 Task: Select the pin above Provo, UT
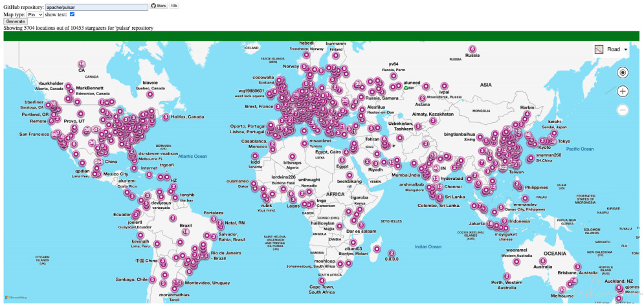click(x=81, y=114)
